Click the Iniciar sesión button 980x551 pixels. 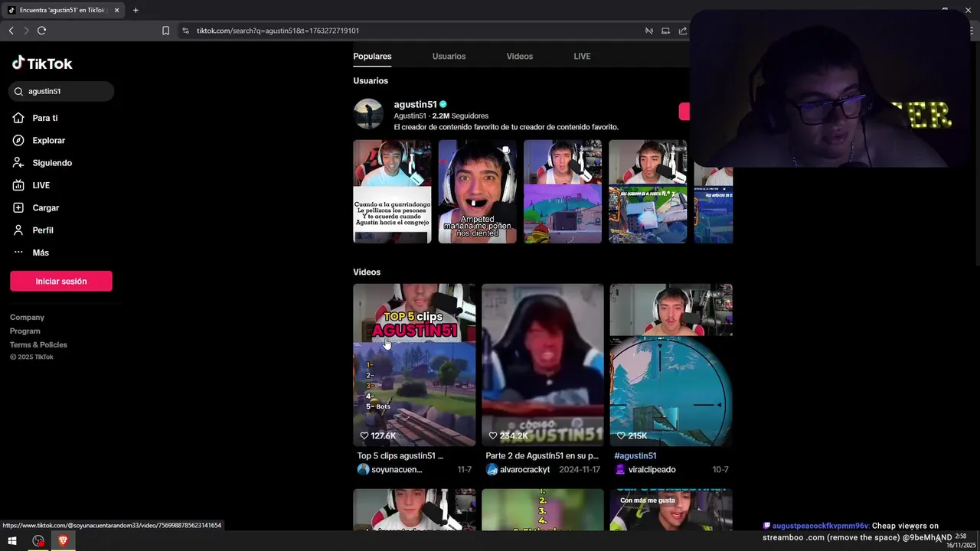(61, 281)
